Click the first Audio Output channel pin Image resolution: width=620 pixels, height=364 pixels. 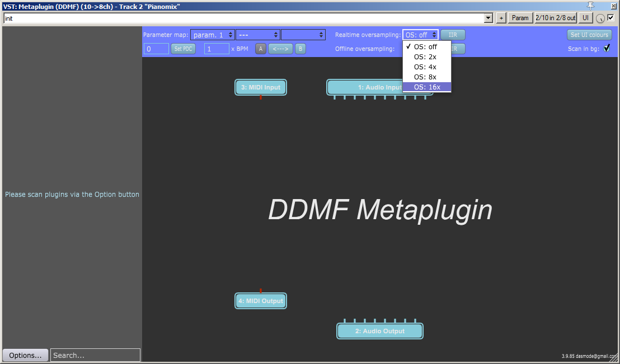345,321
